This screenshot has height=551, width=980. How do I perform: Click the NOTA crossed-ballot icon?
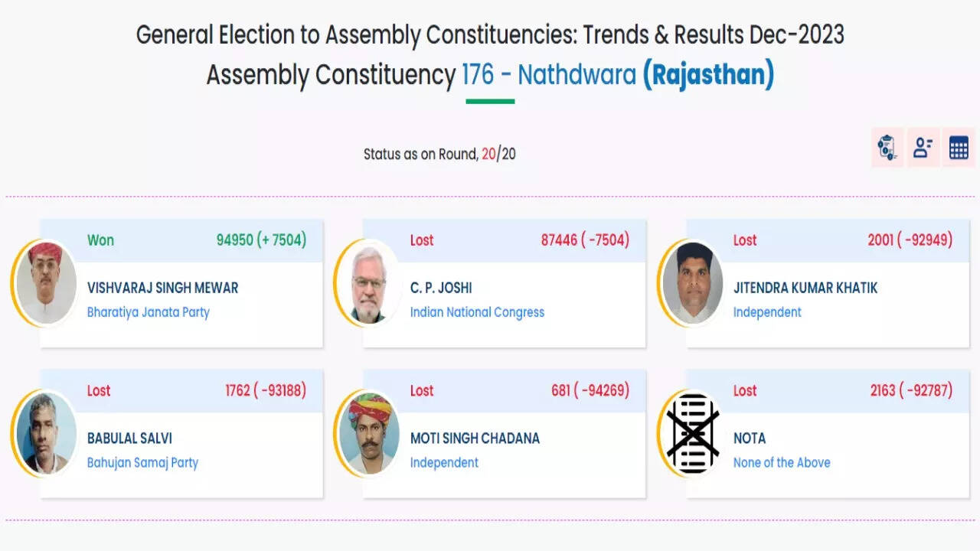[693, 433]
